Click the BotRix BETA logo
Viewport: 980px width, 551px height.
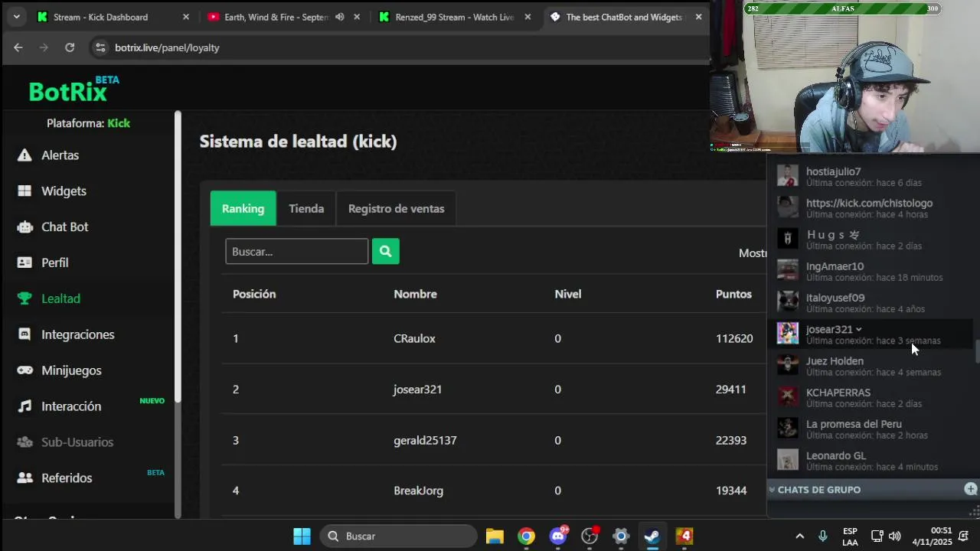tap(73, 90)
